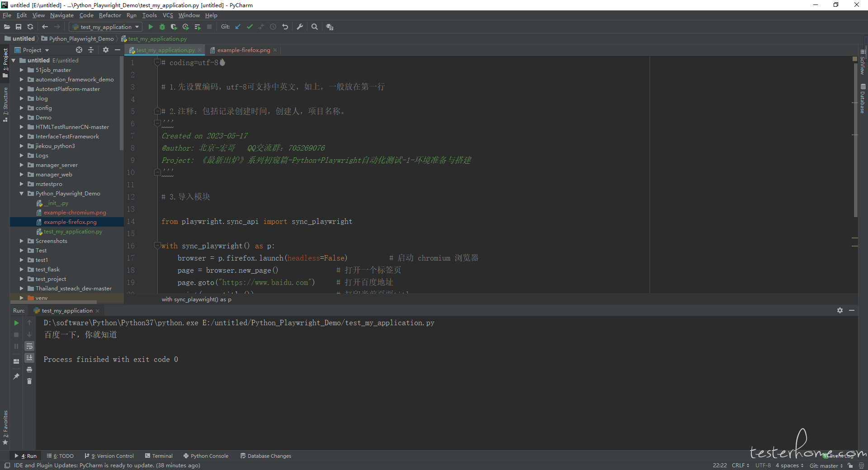Click the Print output icon in Run panel

tap(29, 370)
